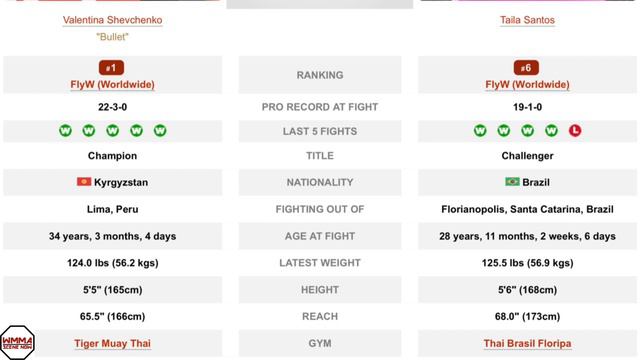Screen dimensions: 640x360
Task: Click the RANKING row label
Action: pos(320,75)
